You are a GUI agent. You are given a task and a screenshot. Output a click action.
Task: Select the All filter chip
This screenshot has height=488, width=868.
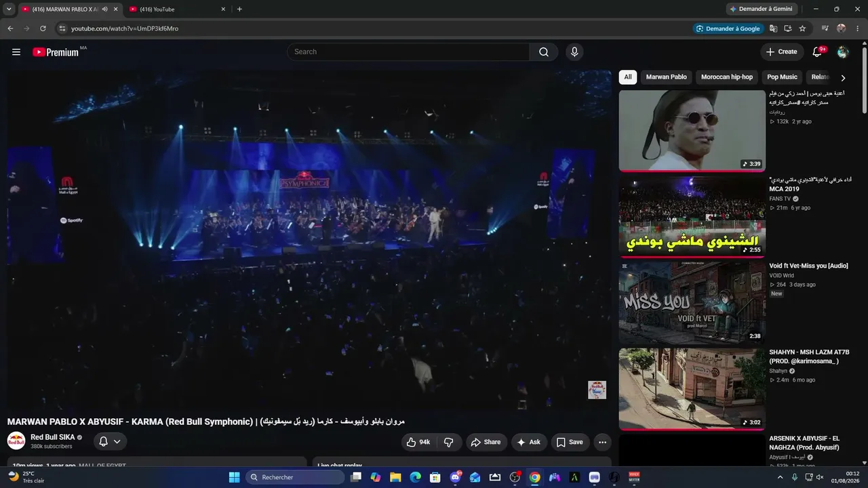628,77
